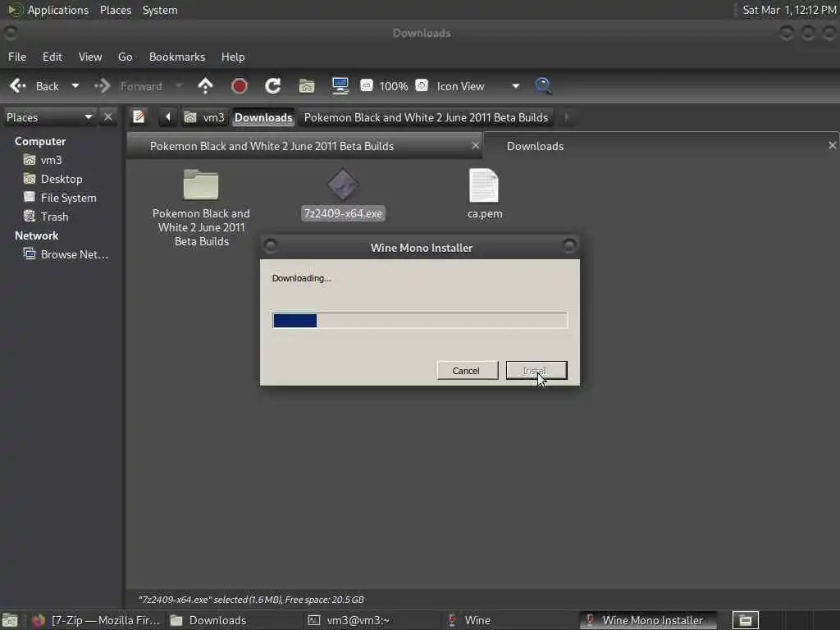Reload the current folder
Screen dimensions: 840x630
pyautogui.click(x=272, y=85)
